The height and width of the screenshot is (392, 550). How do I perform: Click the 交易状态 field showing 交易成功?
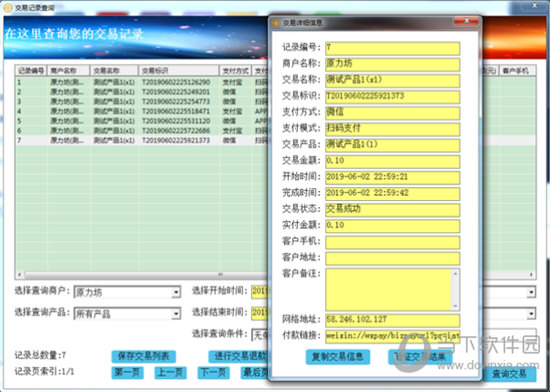tap(393, 210)
